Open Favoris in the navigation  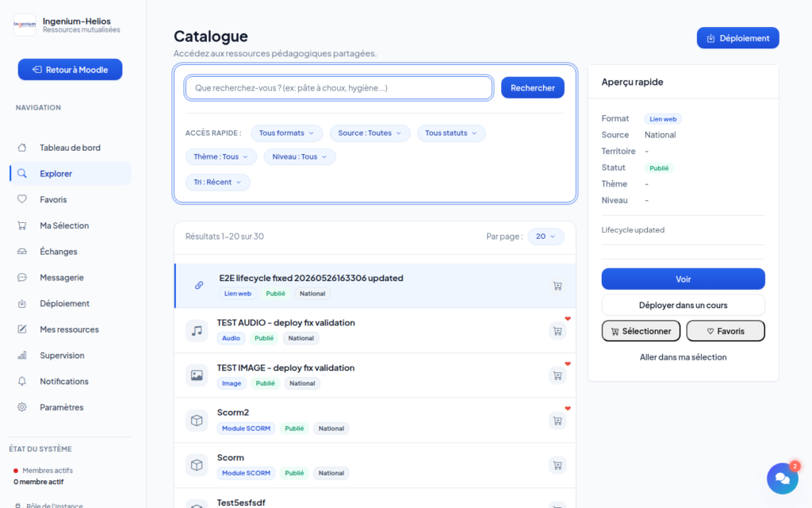pos(70,199)
